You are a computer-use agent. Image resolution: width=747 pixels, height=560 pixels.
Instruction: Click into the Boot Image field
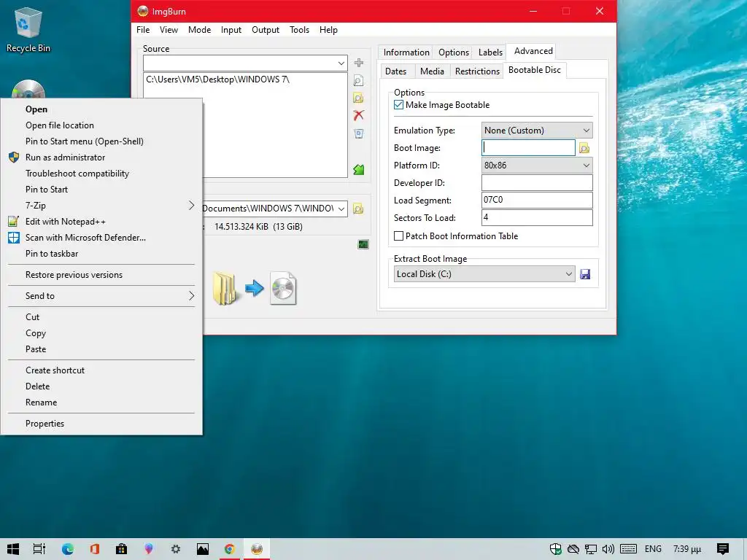528,147
